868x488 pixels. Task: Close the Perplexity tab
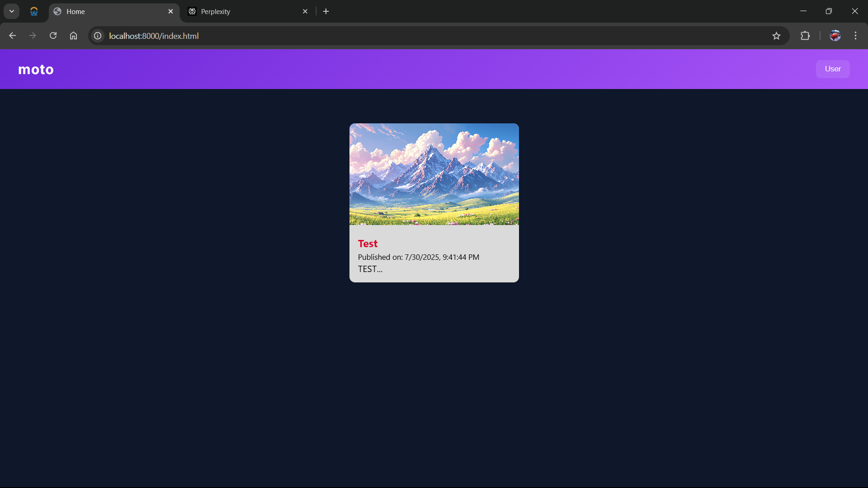point(305,11)
